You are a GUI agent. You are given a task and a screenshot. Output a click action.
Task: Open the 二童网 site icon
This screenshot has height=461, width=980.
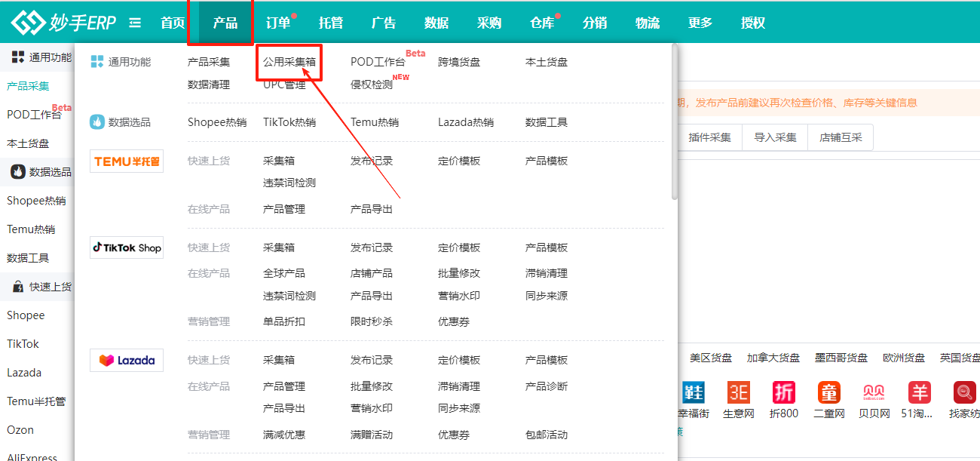(x=829, y=392)
